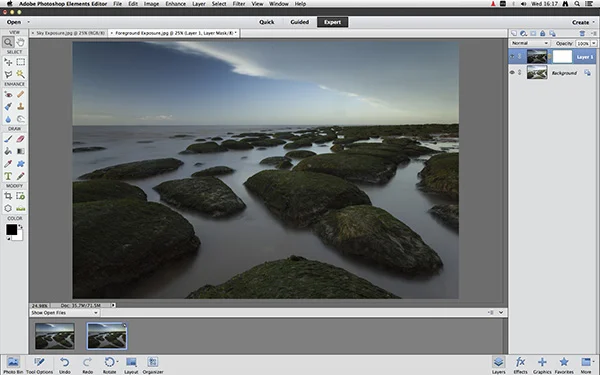Open the Graphics panel
600x375 pixels.
point(542,365)
